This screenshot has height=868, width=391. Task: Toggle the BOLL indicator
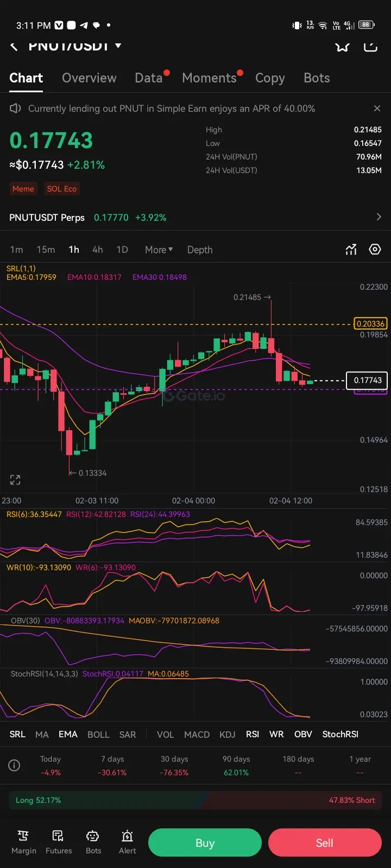[x=98, y=734]
